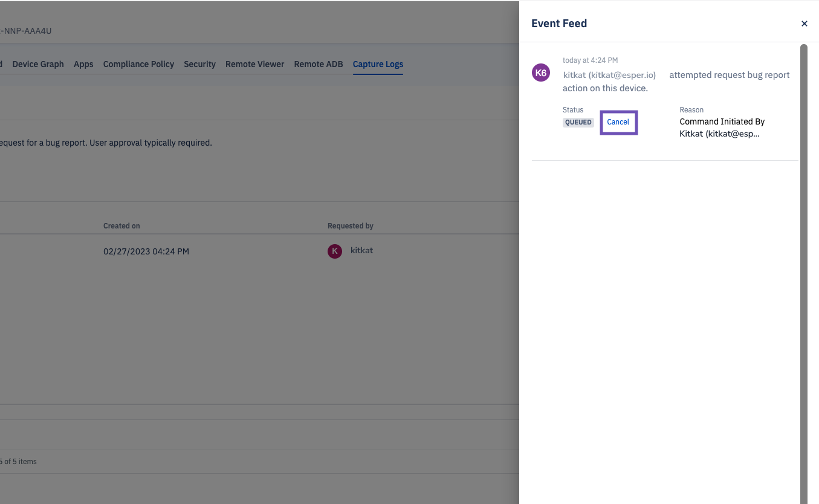Select the Remote ADB tab
Image resolution: width=819 pixels, height=504 pixels.
pos(318,64)
